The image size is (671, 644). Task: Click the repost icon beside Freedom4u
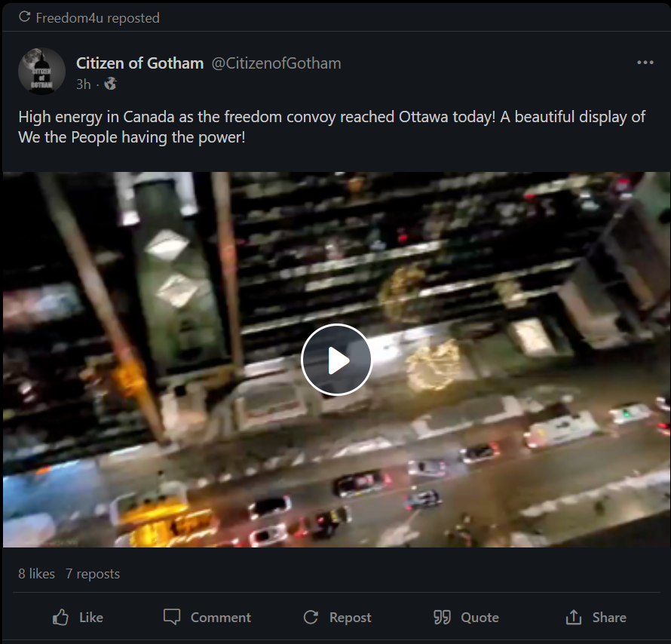pyautogui.click(x=24, y=17)
